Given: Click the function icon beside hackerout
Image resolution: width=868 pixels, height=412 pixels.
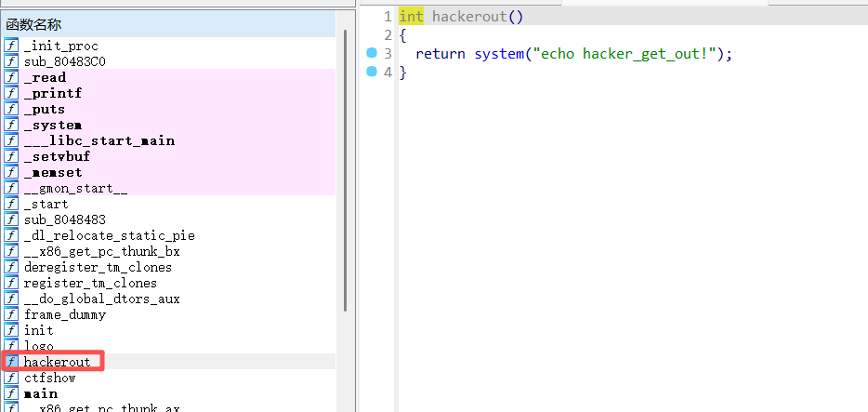Looking at the screenshot, I should point(11,362).
